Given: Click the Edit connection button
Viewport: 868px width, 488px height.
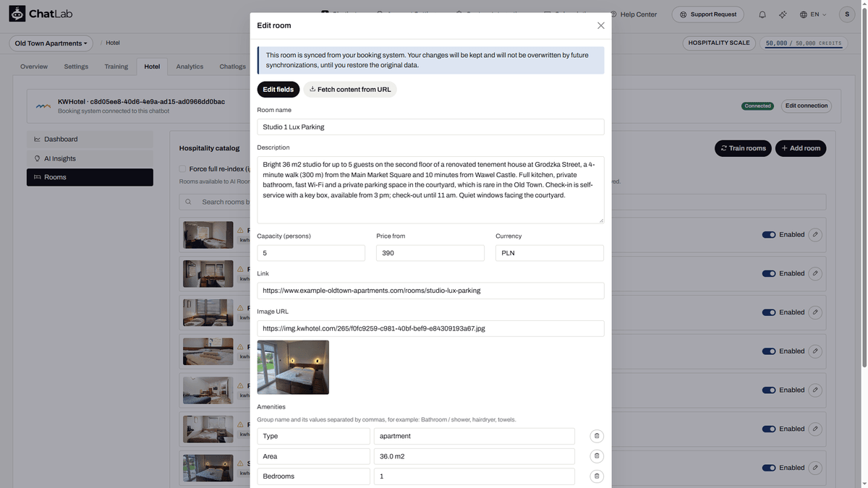Looking at the screenshot, I should [807, 106].
